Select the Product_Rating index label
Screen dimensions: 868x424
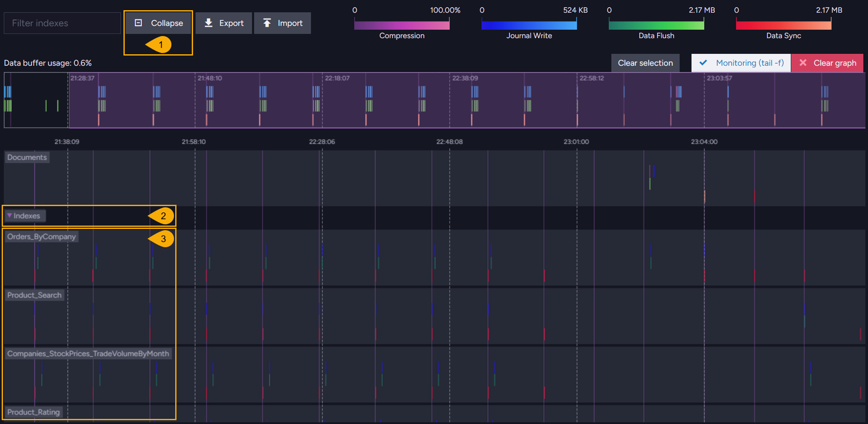tap(34, 412)
